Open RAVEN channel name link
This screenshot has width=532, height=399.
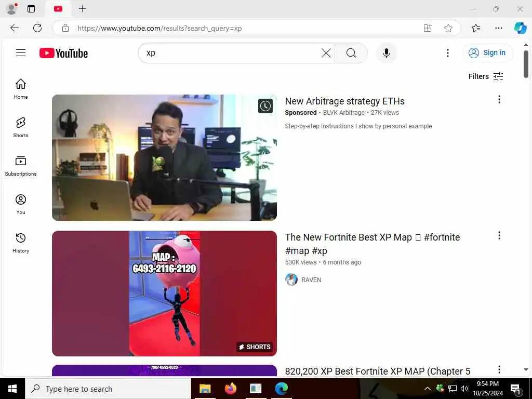click(311, 280)
